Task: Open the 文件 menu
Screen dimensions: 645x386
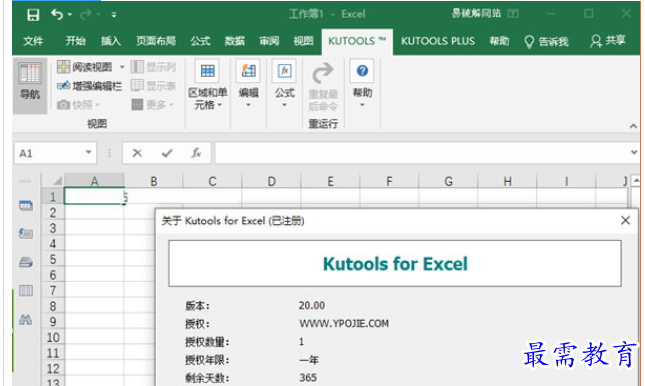Action: 33,41
